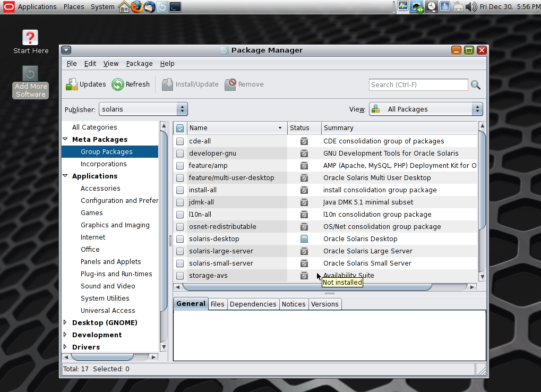The width and height of the screenshot is (541, 392).
Task: Select Incorporations category
Action: tap(104, 164)
